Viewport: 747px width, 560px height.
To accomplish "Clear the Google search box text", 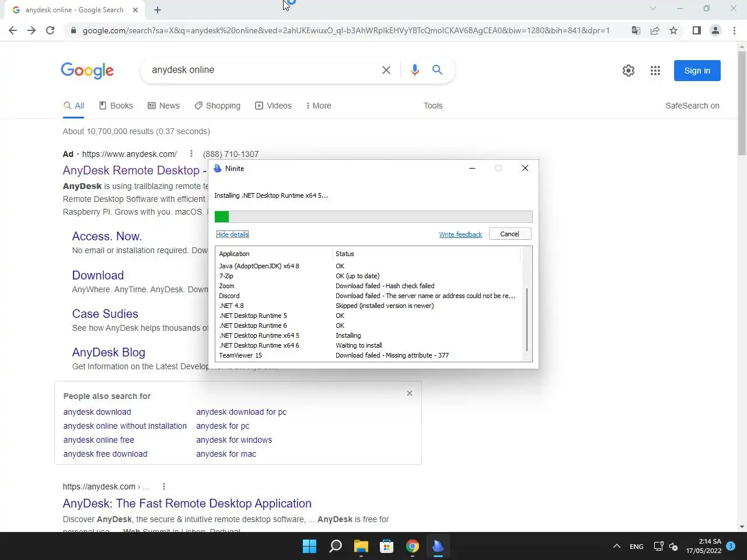I will click(386, 70).
